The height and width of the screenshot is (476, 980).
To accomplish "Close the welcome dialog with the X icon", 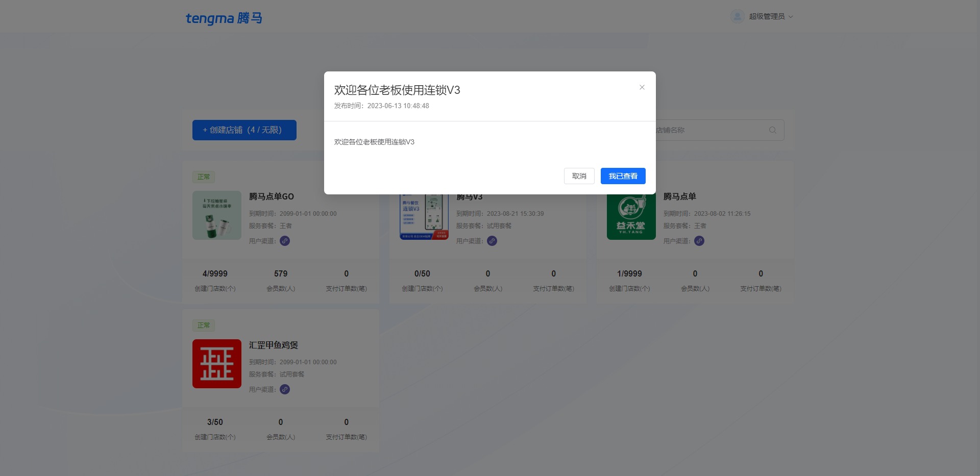I will (x=642, y=87).
